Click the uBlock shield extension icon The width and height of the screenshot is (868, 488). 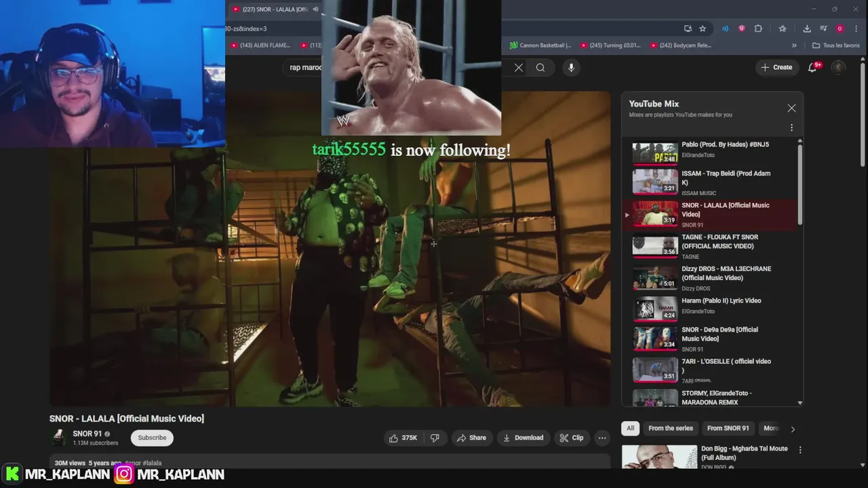742,28
